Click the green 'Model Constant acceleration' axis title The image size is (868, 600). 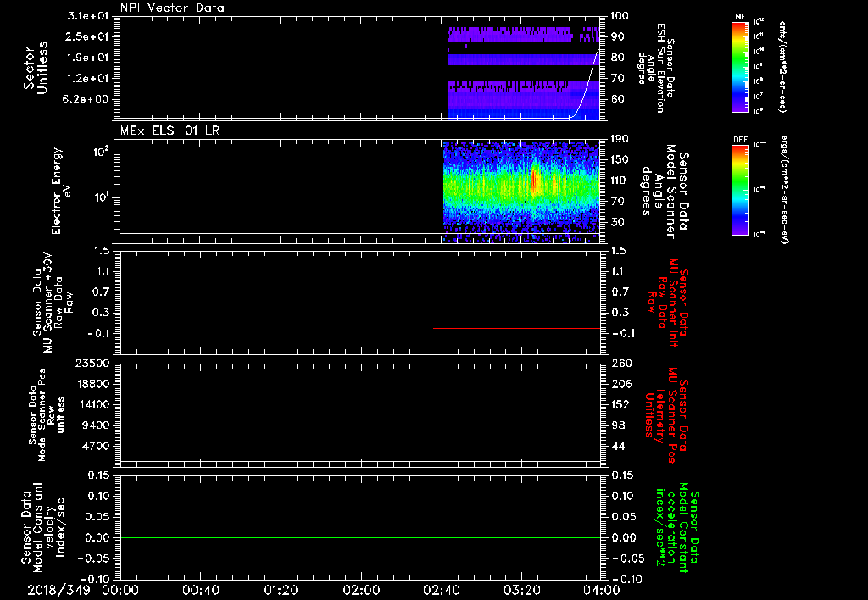(677, 527)
